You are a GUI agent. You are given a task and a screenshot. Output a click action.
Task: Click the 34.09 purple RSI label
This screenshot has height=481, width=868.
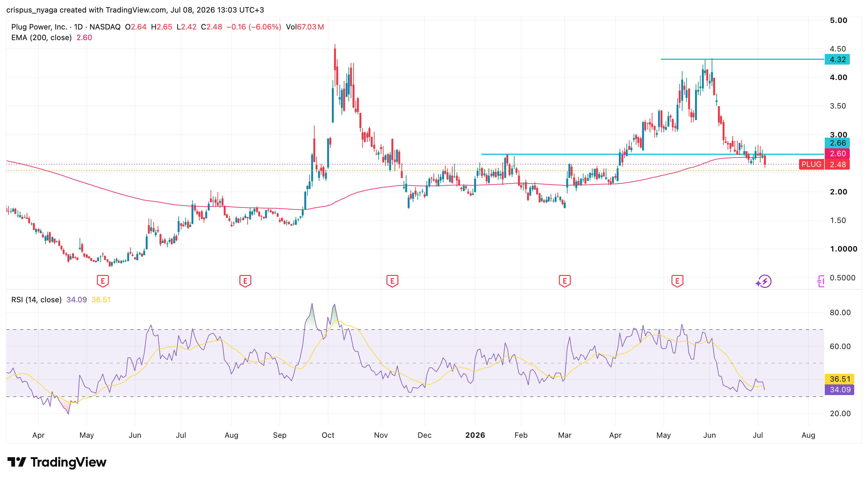839,390
